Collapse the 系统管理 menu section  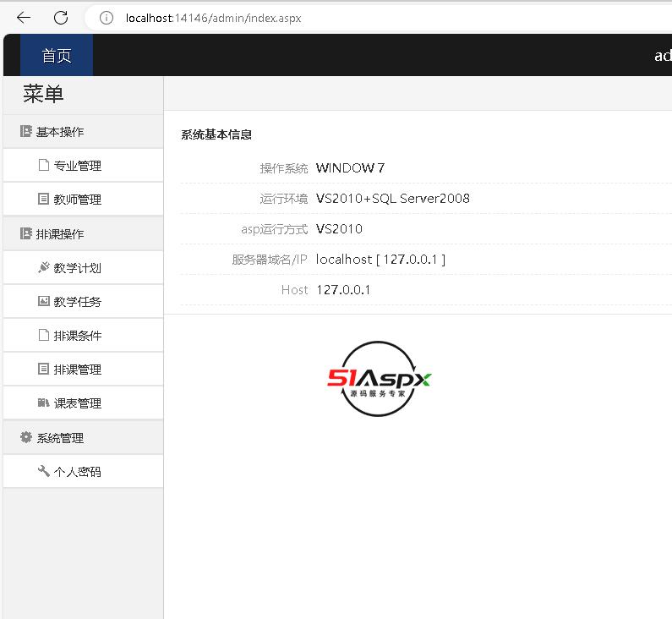pos(83,438)
